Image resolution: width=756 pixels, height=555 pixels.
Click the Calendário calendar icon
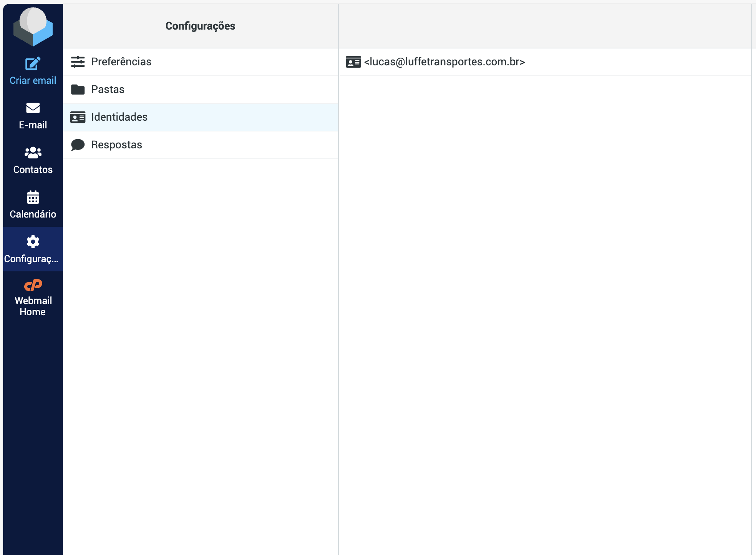33,197
